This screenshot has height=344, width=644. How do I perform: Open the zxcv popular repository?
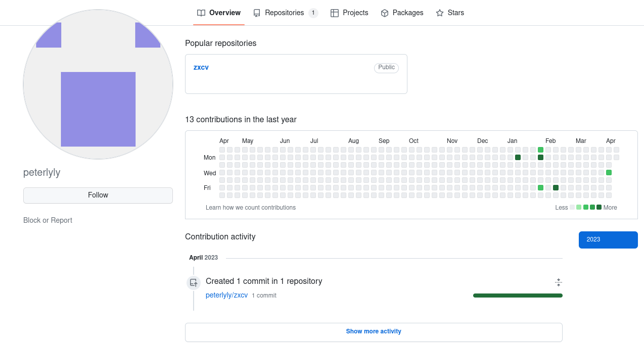point(201,67)
